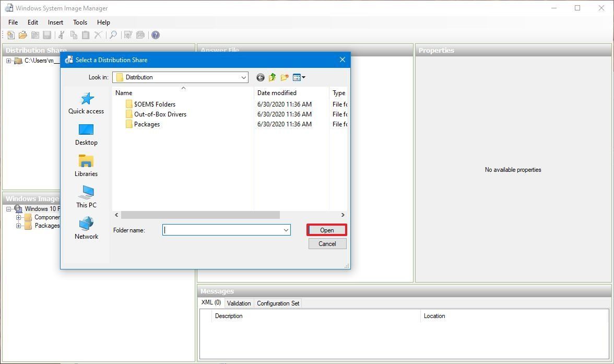The width and height of the screenshot is (614, 364).
Task: Open an existing answer file
Action: [23, 34]
